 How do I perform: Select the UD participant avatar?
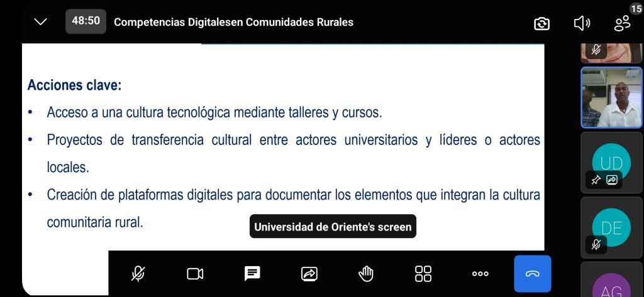coord(611,163)
